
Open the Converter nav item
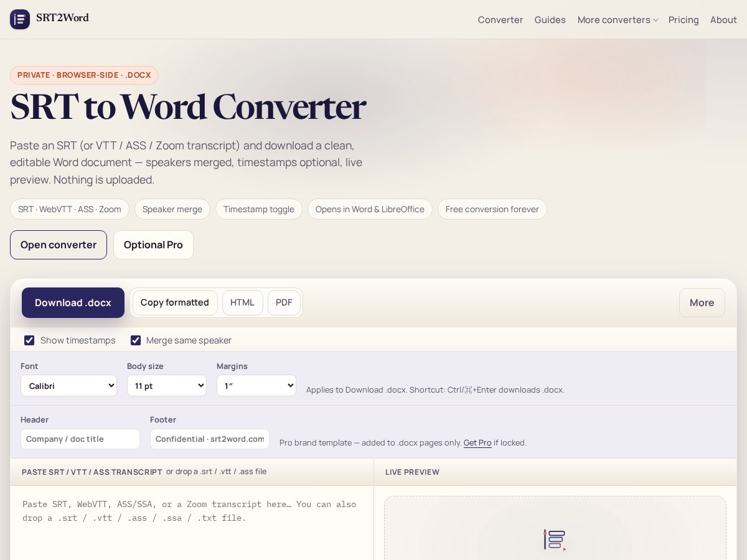500,20
